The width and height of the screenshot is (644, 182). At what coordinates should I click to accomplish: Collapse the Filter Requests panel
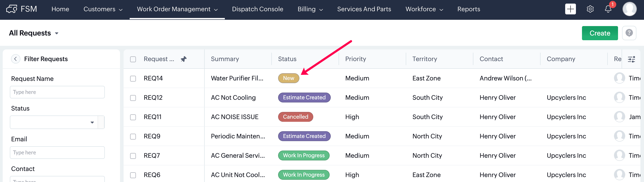coord(15,59)
